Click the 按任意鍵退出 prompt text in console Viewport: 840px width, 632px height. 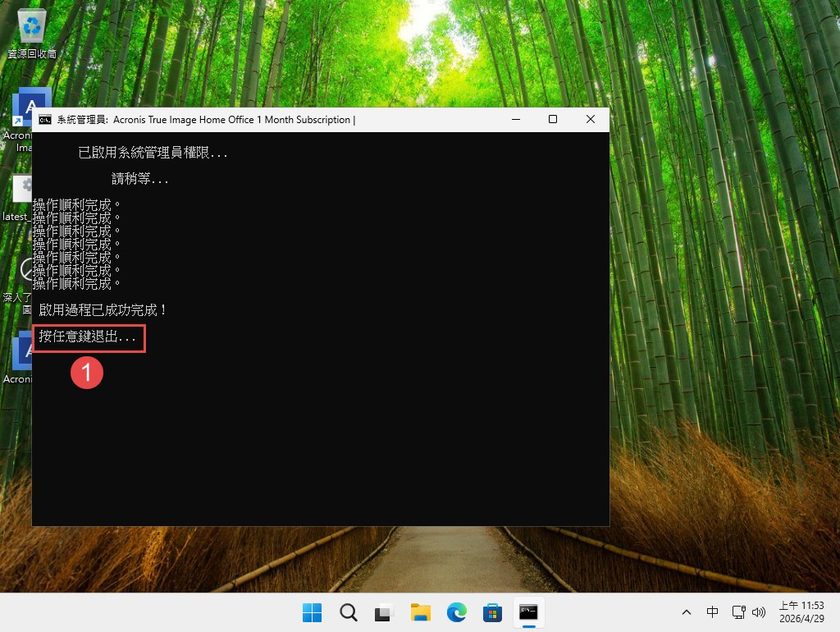(89, 337)
